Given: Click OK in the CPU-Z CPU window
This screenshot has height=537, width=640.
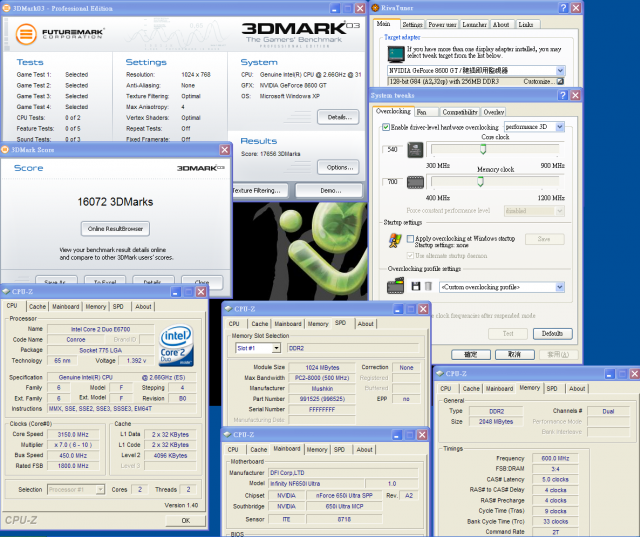Looking at the screenshot, I should 186,520.
